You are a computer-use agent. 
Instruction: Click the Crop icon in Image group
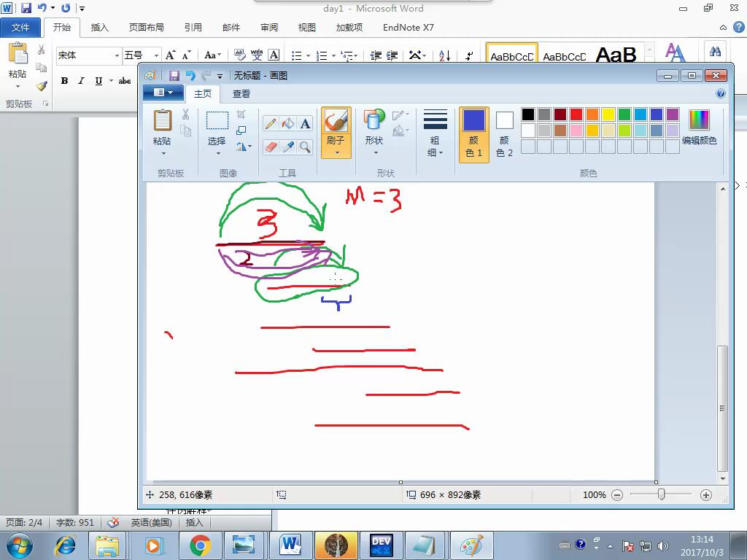click(x=241, y=114)
